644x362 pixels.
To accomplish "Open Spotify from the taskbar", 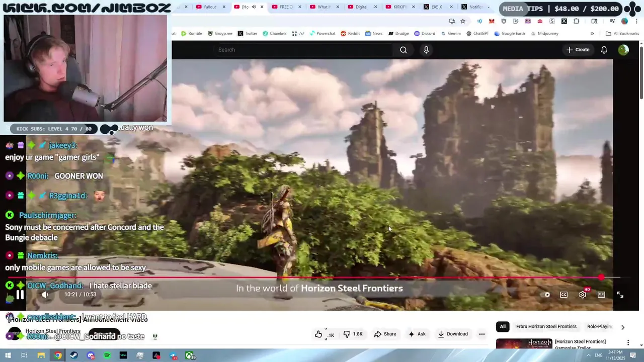I will tap(107, 355).
